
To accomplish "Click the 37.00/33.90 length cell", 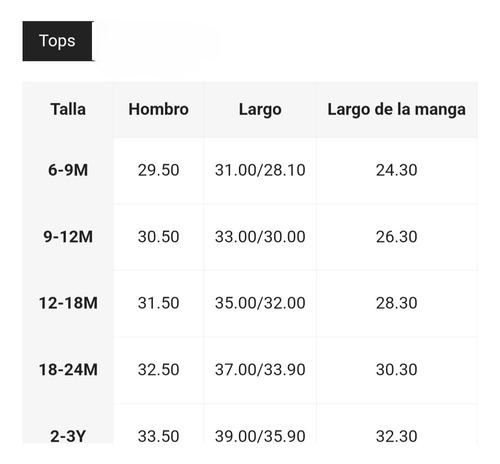I will coord(260,370).
